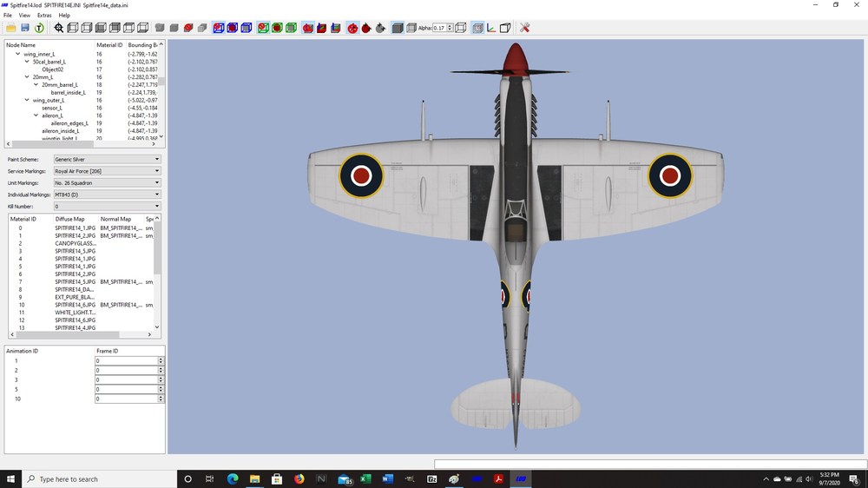Adjust the Alpha spinner arrows
868x488 pixels.
(450, 28)
